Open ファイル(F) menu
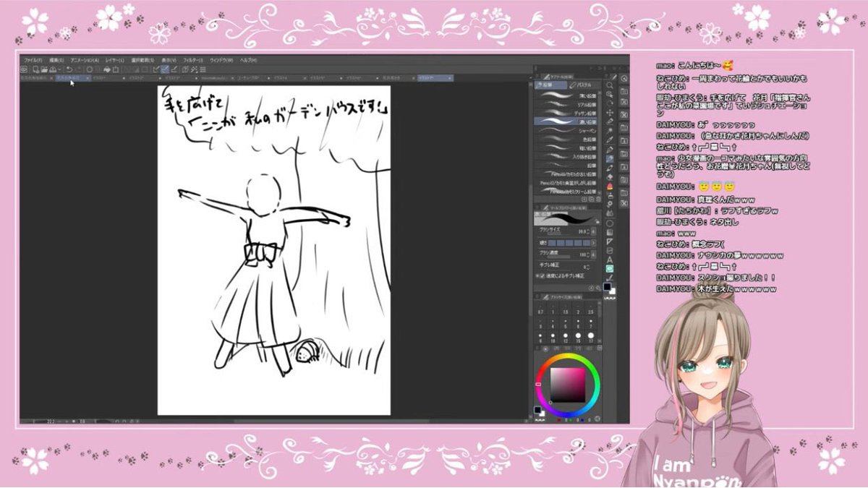868x488 pixels. [x=33, y=60]
